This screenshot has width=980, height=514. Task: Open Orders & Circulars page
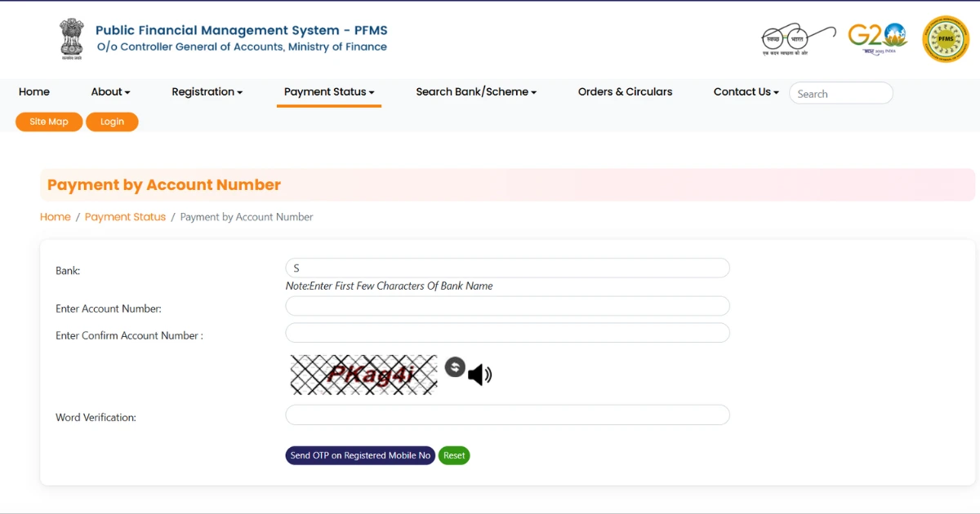pyautogui.click(x=626, y=92)
